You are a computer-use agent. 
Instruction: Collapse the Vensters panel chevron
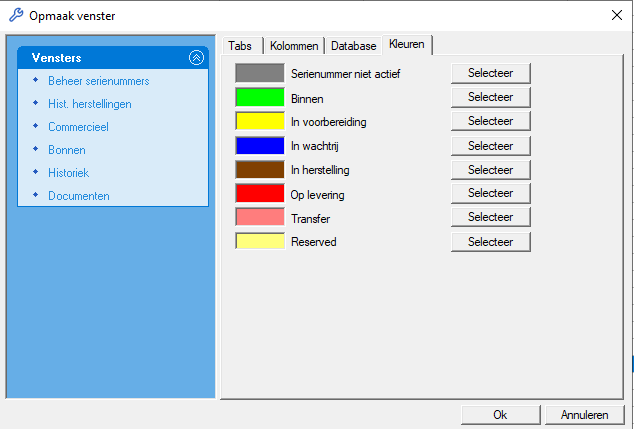(196, 58)
